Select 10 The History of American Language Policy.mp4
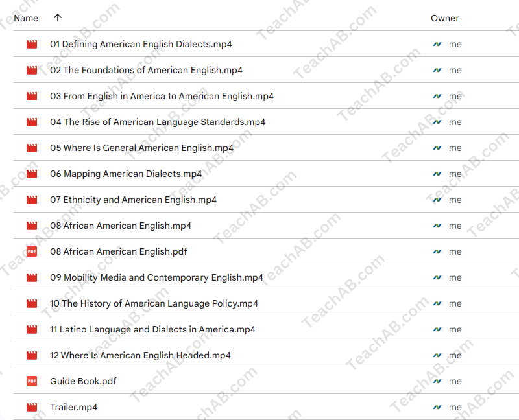This screenshot has height=420, width=519. point(154,303)
